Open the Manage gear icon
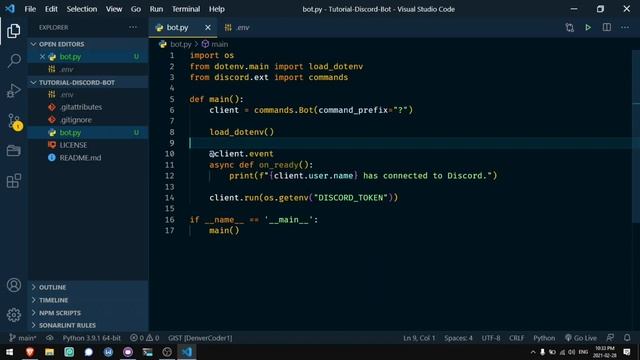 click(x=13, y=315)
